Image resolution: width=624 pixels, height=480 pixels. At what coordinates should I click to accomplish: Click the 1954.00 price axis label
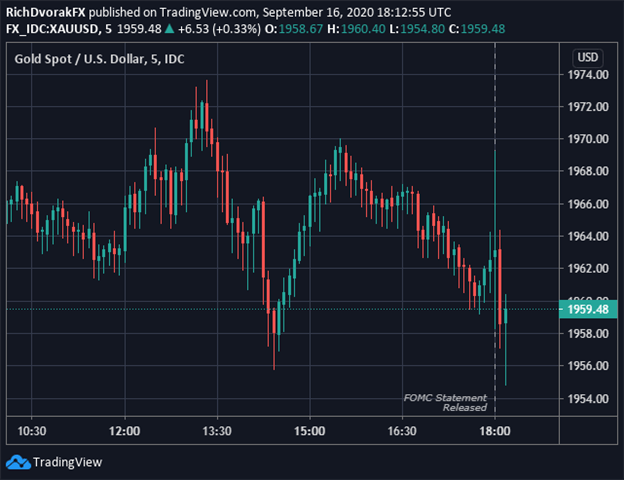pos(588,398)
